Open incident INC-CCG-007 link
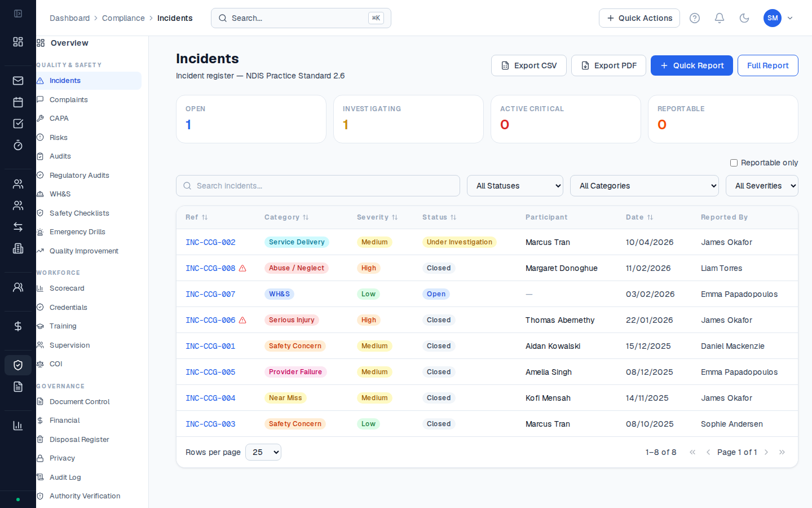 click(x=210, y=294)
